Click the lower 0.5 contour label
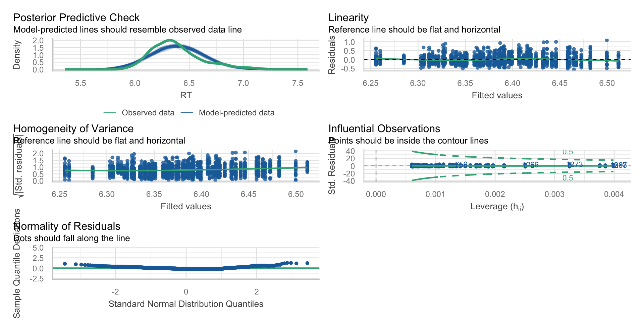 pyautogui.click(x=568, y=178)
